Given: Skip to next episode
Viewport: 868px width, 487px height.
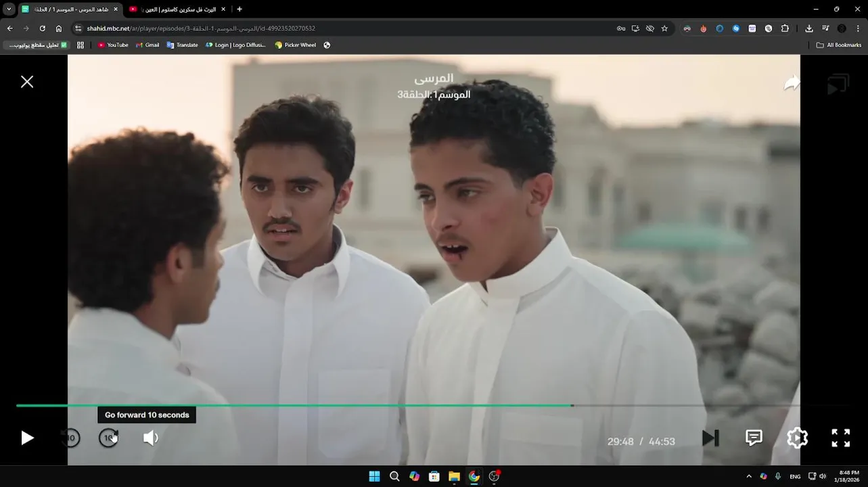Looking at the screenshot, I should coord(710,438).
